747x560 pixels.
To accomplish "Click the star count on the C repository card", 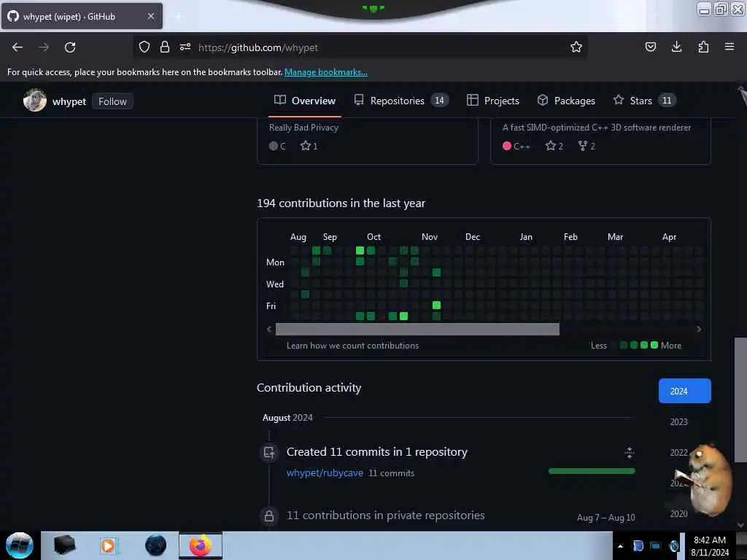I will [x=309, y=146].
